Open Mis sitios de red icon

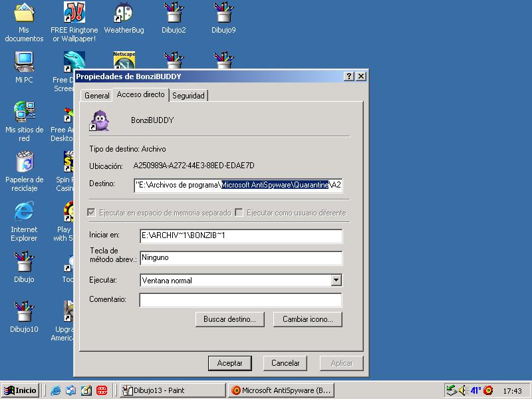coord(24,122)
